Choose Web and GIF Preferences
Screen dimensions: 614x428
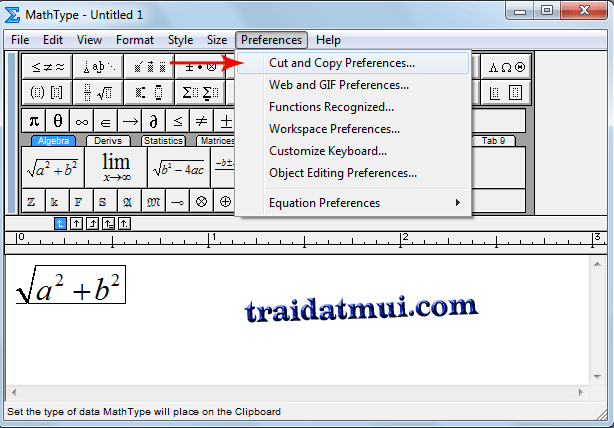353,85
